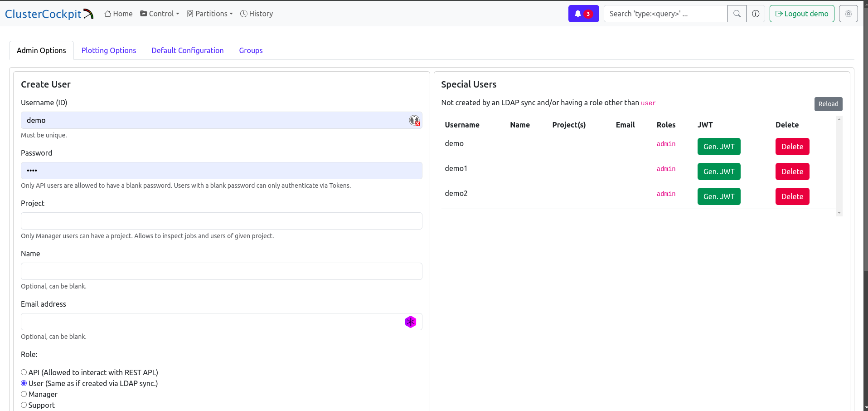Open the Default Configuration tab

click(187, 50)
